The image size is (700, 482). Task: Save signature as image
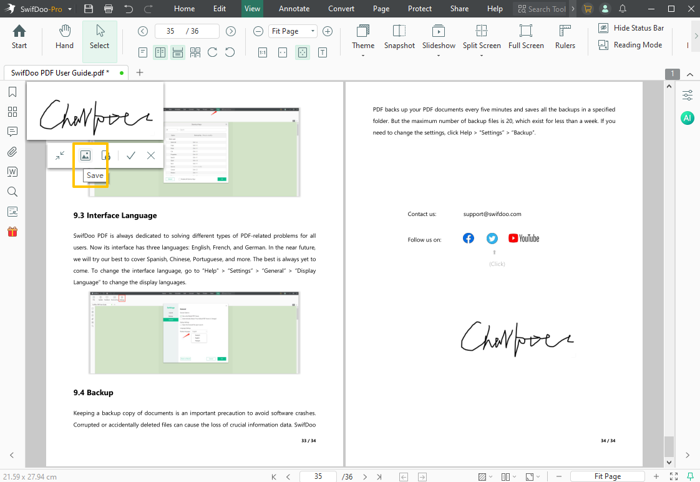(x=85, y=155)
